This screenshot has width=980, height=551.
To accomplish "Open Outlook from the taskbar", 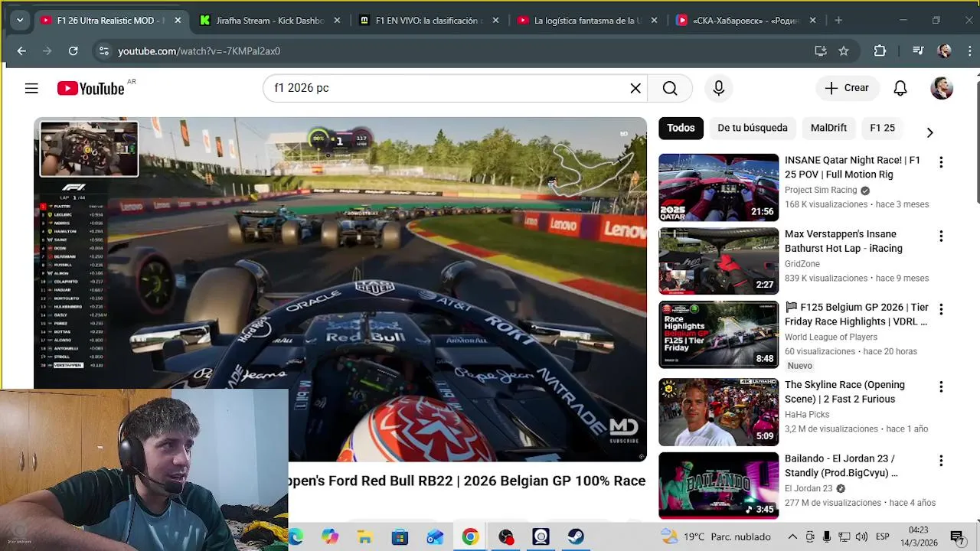I will 435,537.
